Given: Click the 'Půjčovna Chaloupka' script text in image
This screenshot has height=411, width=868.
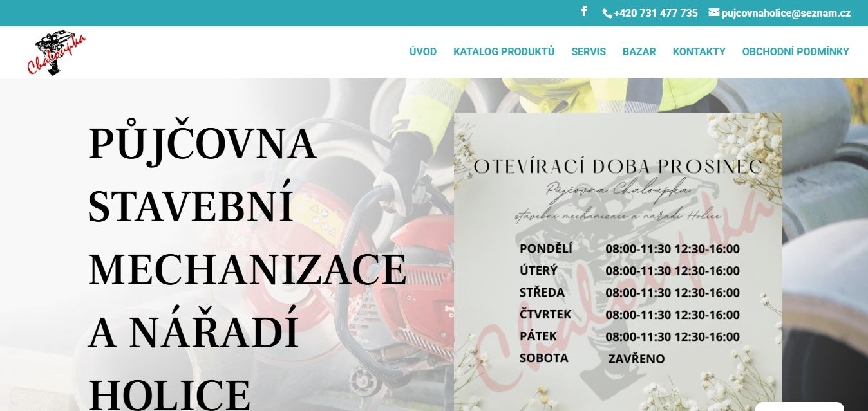Looking at the screenshot, I should 618,190.
